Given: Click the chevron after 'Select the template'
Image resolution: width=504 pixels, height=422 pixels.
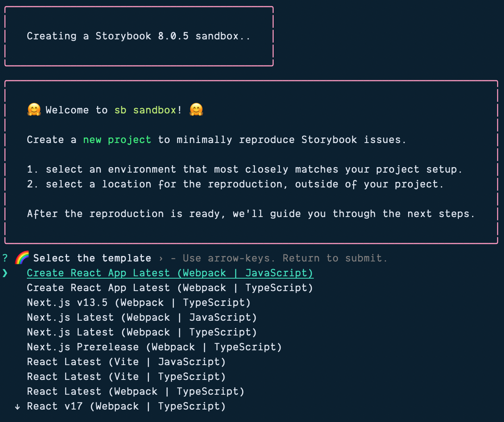Looking at the screenshot, I should pos(161,258).
